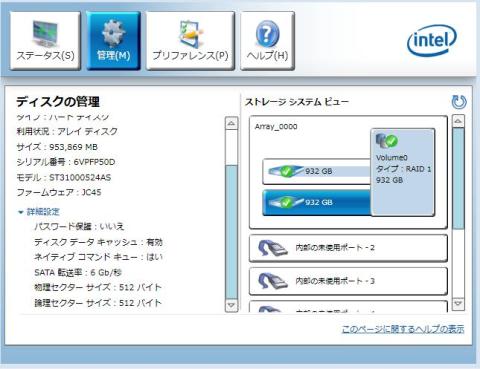Click ネイティブ コマンド キュー はい setting
The image size is (480, 369).
[98, 257]
